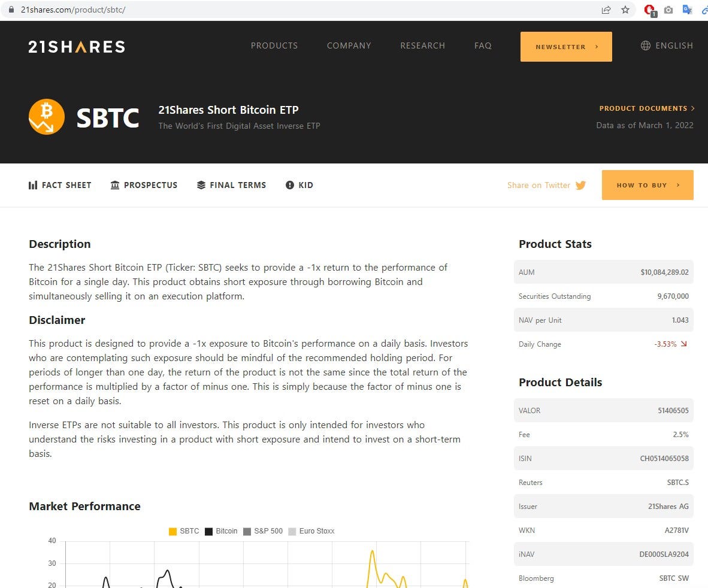The width and height of the screenshot is (708, 588).
Task: Click the lock icon in address bar
Action: [11, 10]
